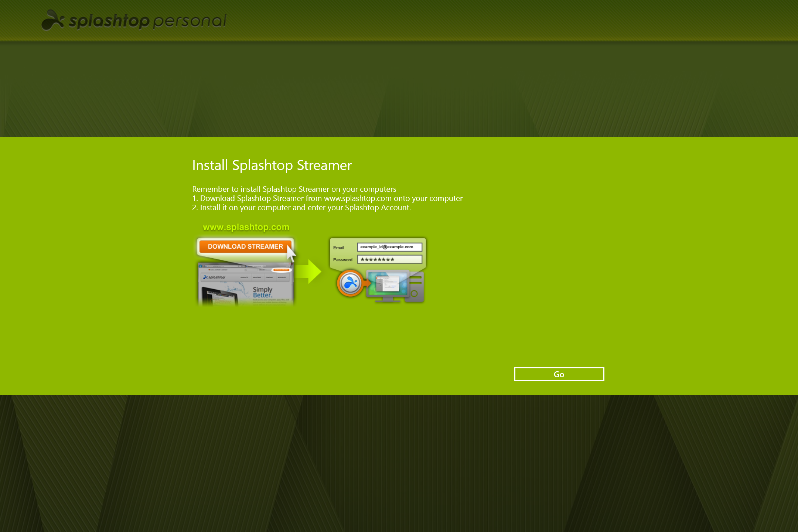Click the orange Download Streamer illustration button

245,246
